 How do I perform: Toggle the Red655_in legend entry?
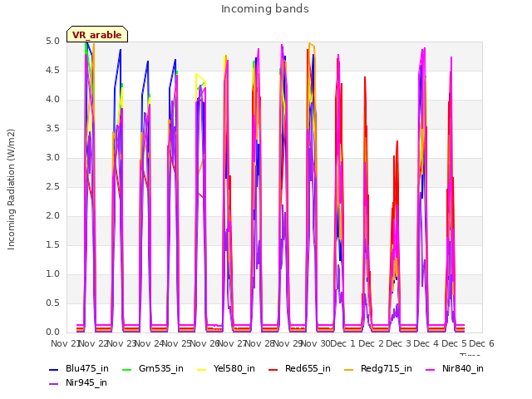pyautogui.click(x=299, y=369)
